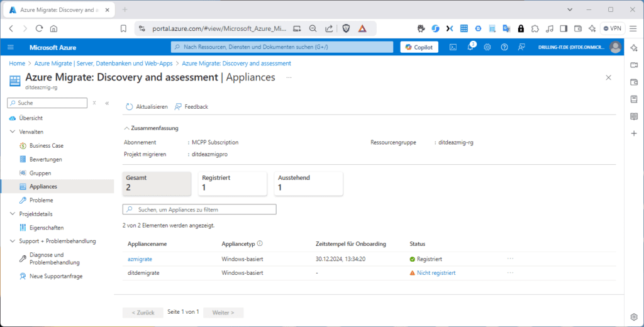Toggle the browser VPN button
The image size is (644, 327).
(613, 29)
